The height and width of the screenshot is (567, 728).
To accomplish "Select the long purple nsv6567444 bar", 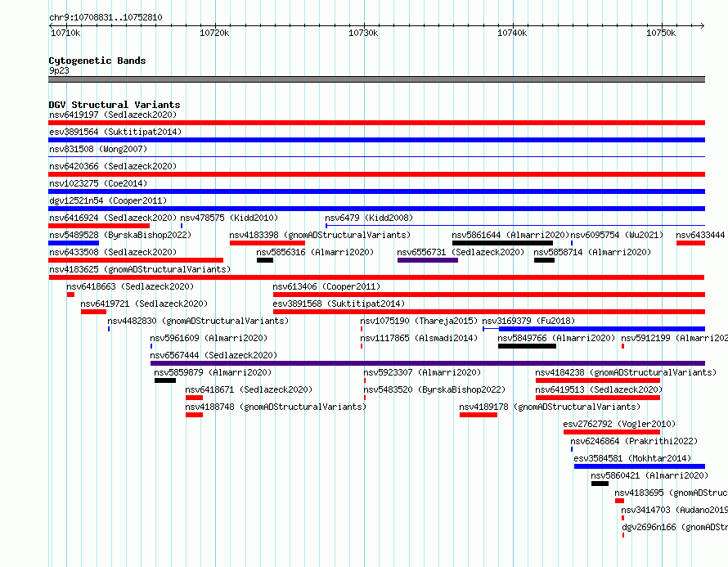I will (428, 363).
